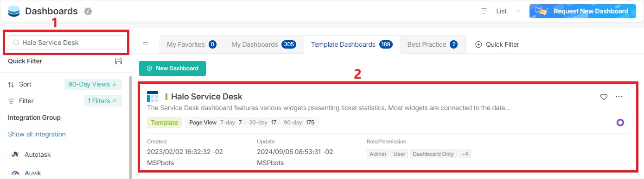Click the dashboard description text

pos(329,108)
